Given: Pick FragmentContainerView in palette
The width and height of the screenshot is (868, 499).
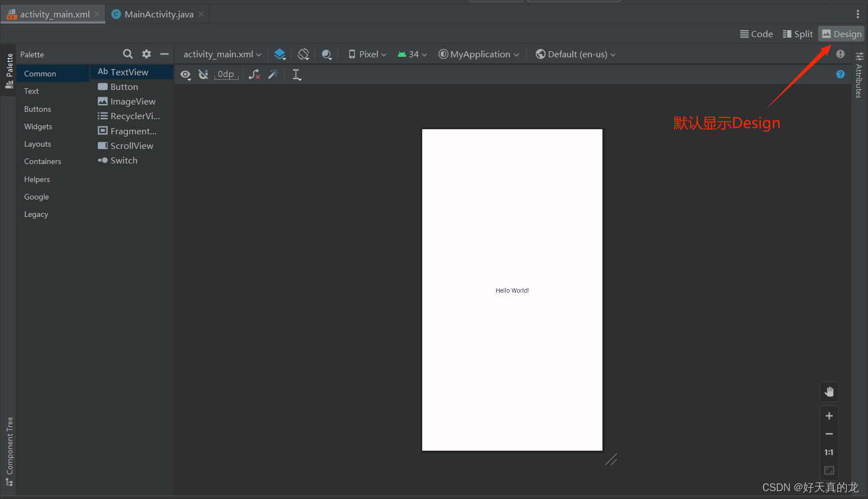Looking at the screenshot, I should coord(132,131).
